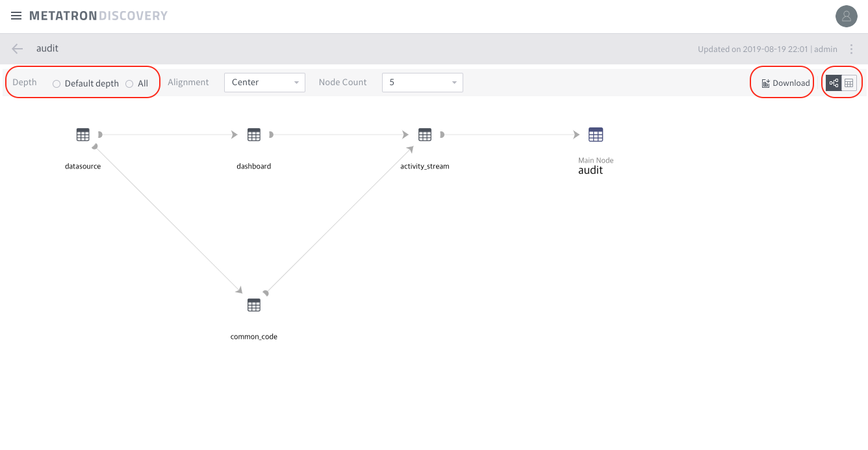Select the activity_stream table node icon
Viewport: 868px width, 450px height.
pos(425,135)
